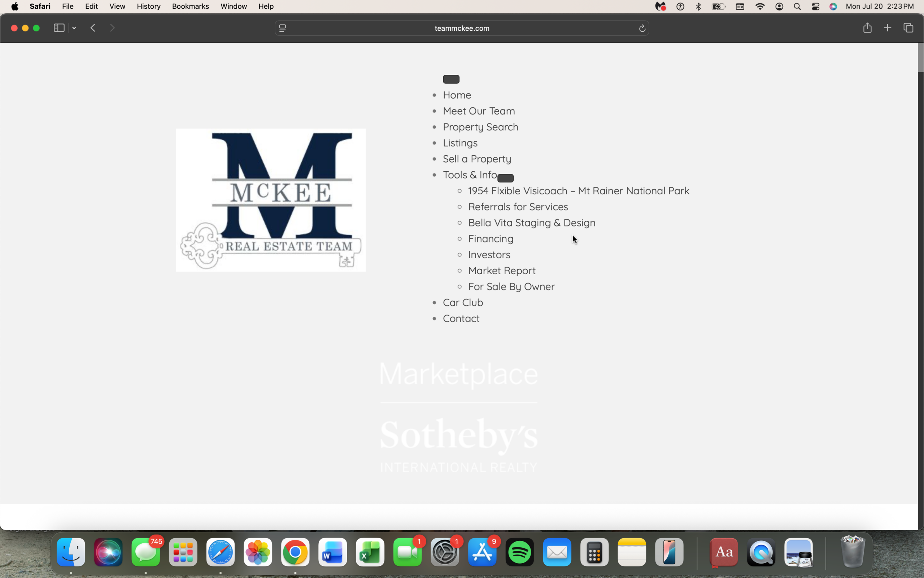Open Meet Our Team link
This screenshot has height=578, width=924.
[479, 111]
